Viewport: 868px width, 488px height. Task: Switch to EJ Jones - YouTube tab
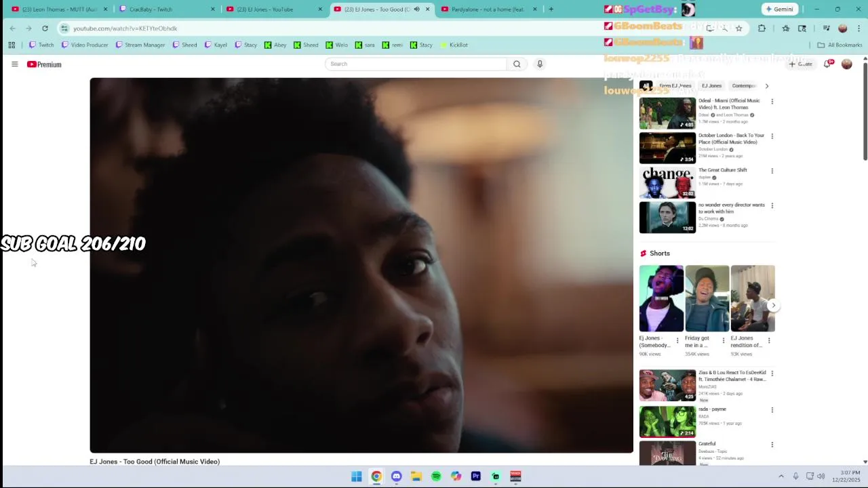click(x=275, y=9)
